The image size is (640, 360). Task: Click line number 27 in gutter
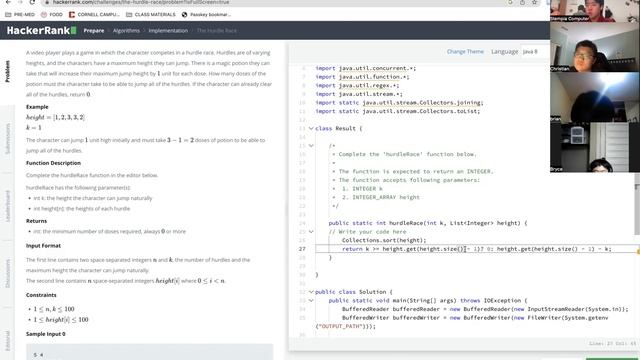(x=302, y=249)
